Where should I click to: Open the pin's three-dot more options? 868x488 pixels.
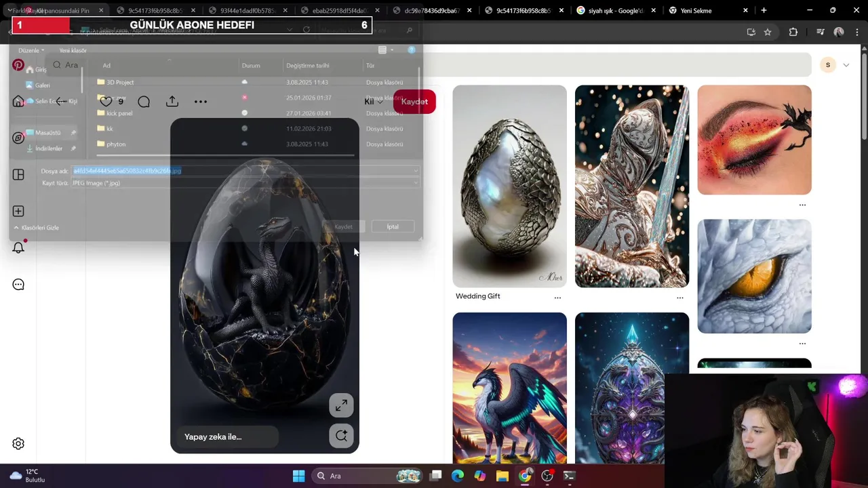tap(201, 102)
